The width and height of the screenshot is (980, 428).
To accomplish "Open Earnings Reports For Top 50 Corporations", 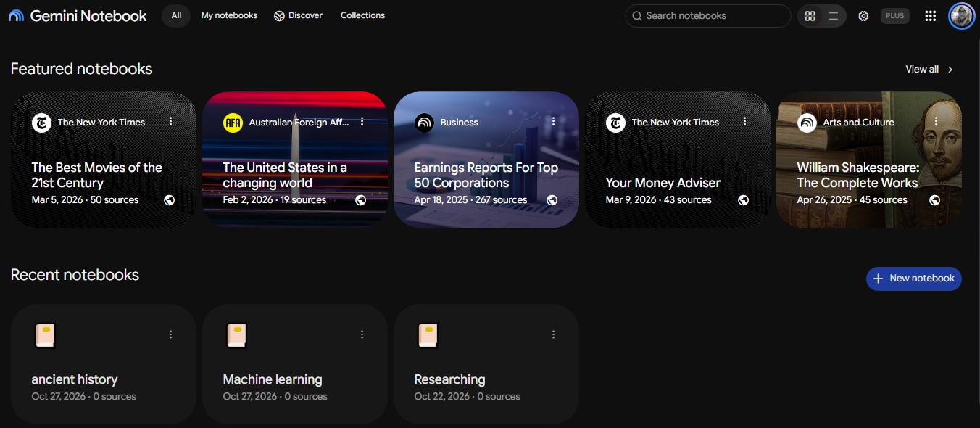I will pos(486,175).
